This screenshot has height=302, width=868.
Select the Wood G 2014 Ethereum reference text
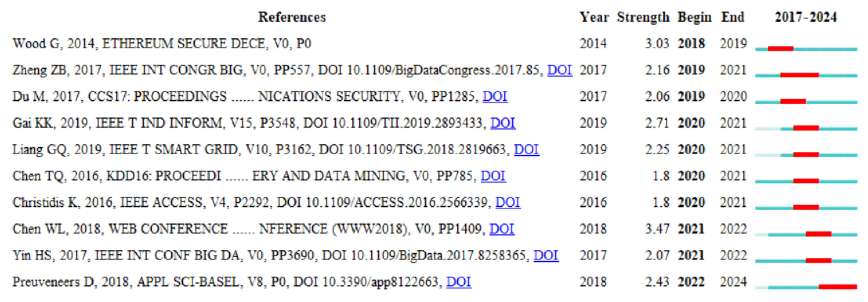(x=162, y=44)
